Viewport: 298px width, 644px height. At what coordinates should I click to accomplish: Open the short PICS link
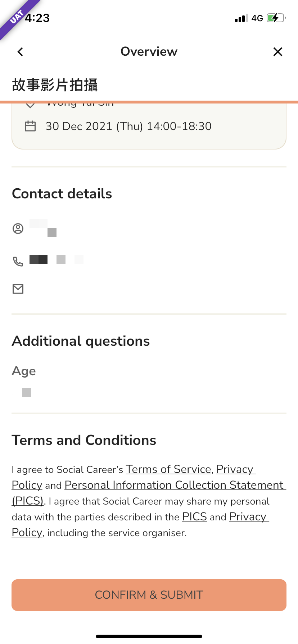tap(195, 517)
